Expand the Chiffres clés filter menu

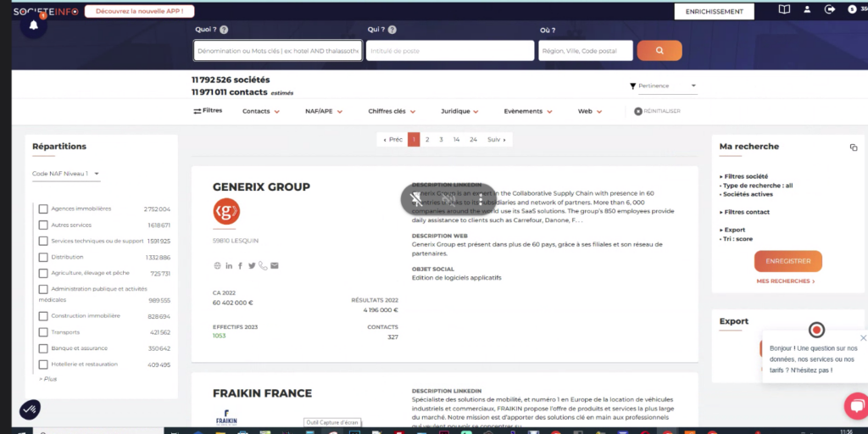click(391, 111)
